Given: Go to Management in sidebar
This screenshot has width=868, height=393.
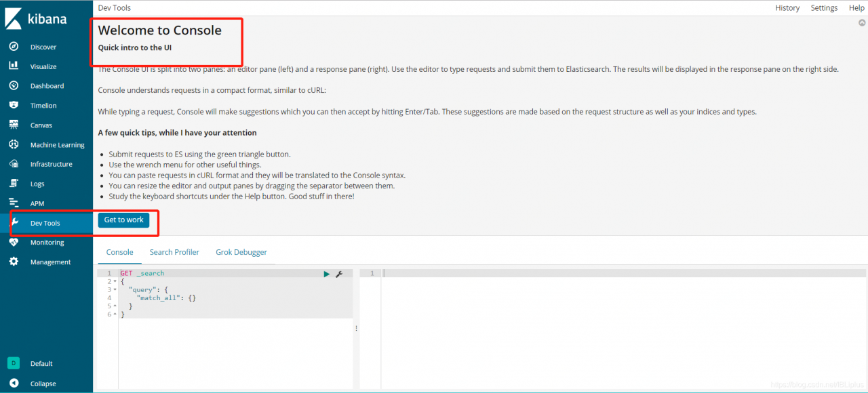Looking at the screenshot, I should (x=50, y=262).
